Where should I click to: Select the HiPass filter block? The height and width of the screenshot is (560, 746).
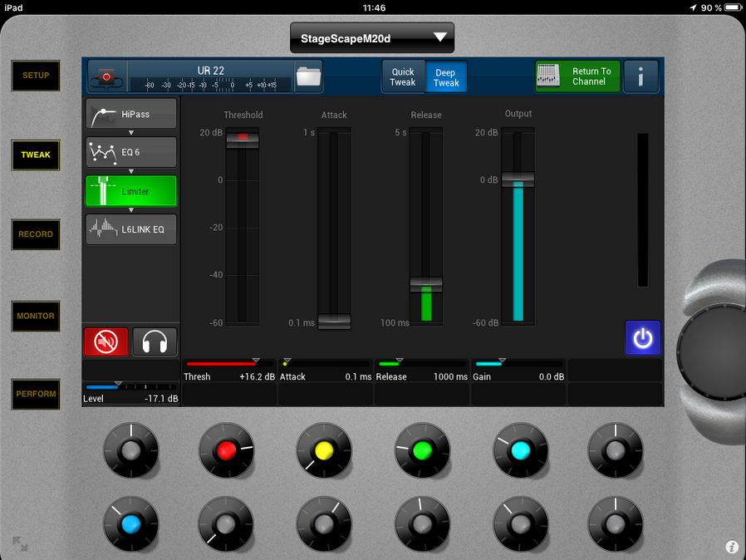[x=131, y=114]
